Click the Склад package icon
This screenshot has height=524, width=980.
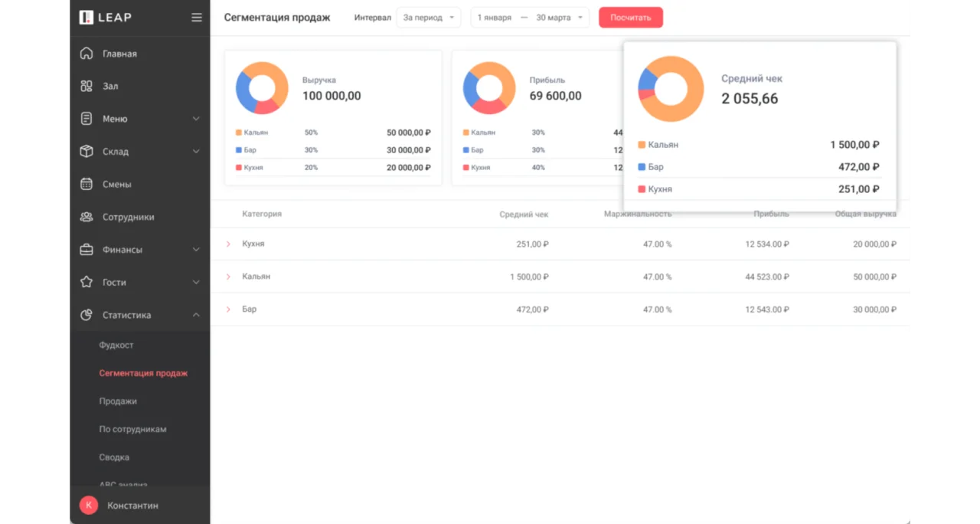tap(86, 151)
